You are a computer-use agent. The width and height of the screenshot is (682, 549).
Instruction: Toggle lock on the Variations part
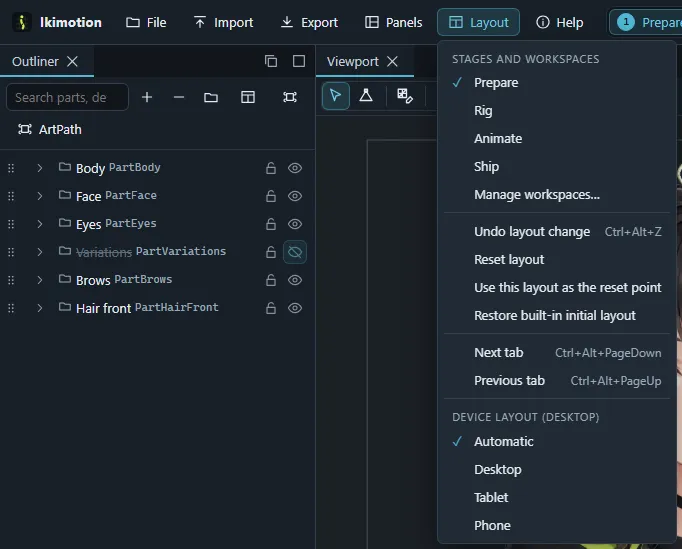(271, 252)
